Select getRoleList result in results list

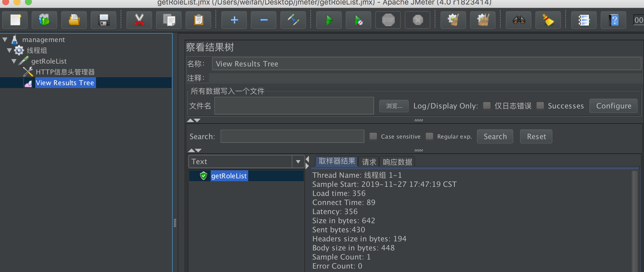click(229, 176)
